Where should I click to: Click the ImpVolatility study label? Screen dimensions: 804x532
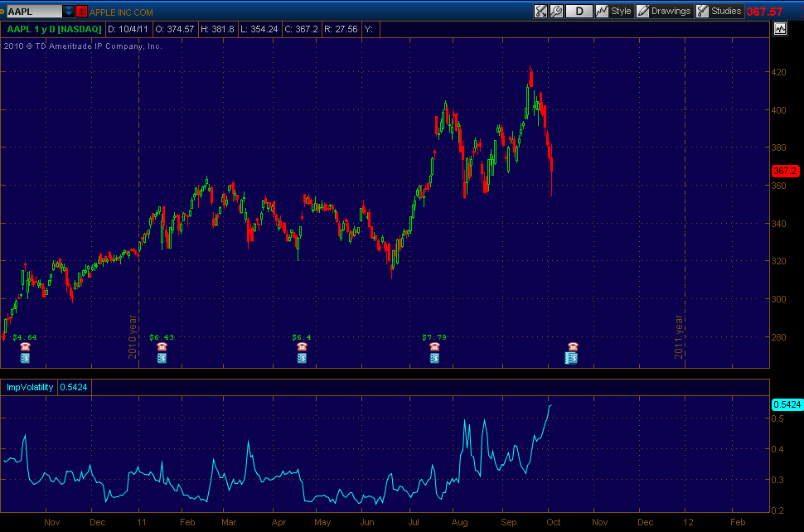pos(30,387)
